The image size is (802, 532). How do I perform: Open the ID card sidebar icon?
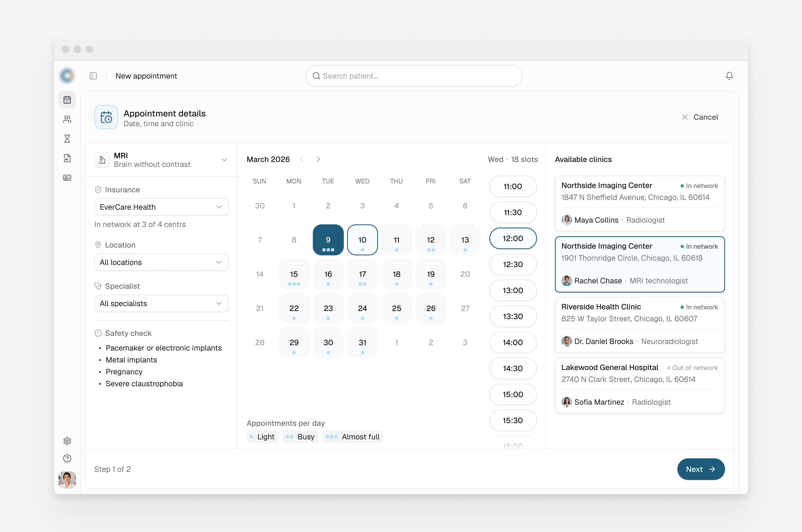coord(67,178)
